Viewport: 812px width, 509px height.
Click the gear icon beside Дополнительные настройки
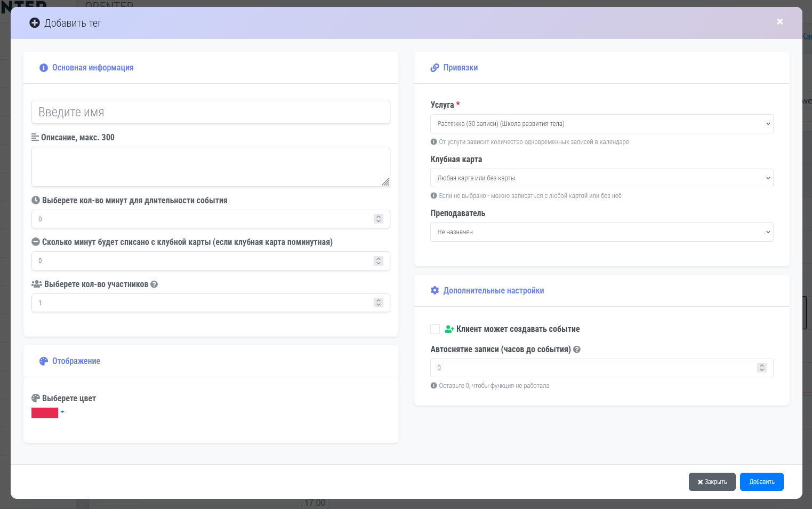pos(435,291)
